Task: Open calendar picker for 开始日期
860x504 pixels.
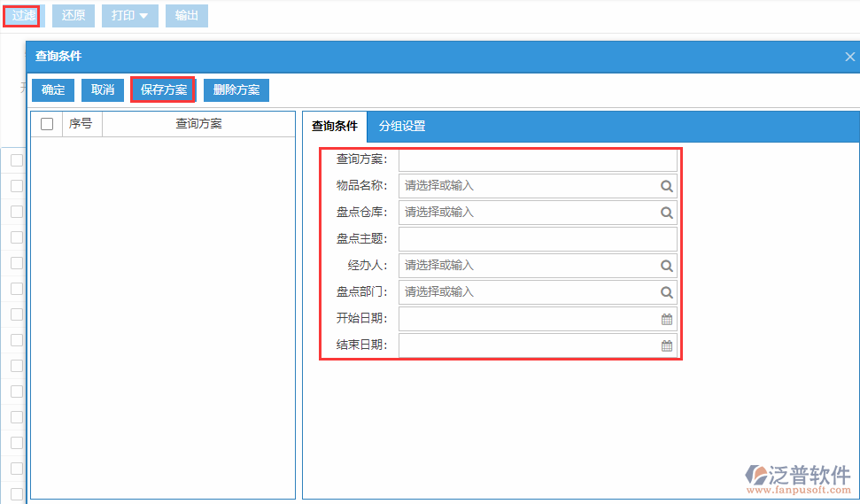Action: [x=667, y=319]
